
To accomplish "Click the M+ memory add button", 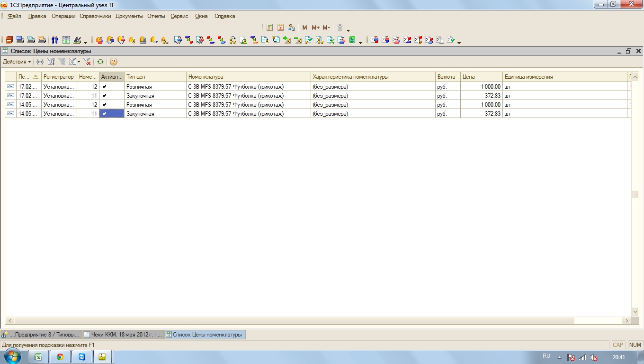I will (315, 28).
